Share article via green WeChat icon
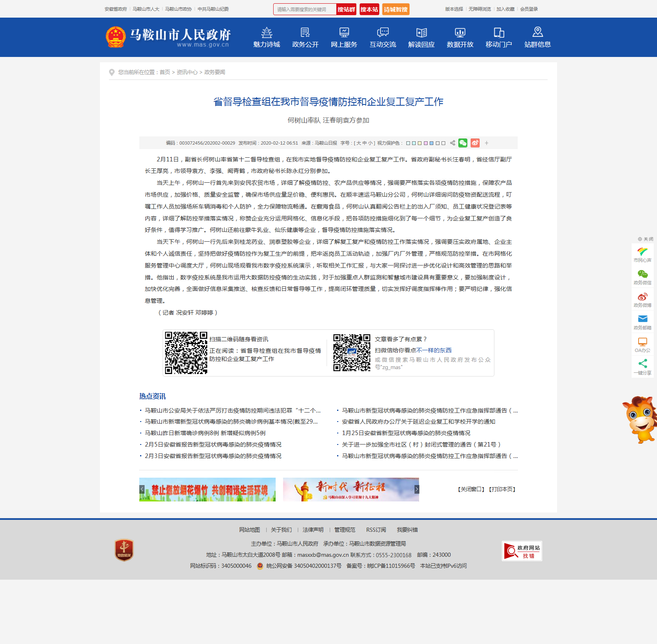 463,143
